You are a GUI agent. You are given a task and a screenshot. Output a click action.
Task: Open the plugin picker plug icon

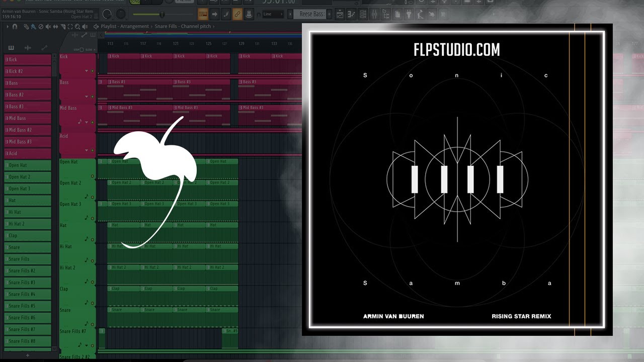[x=409, y=14]
